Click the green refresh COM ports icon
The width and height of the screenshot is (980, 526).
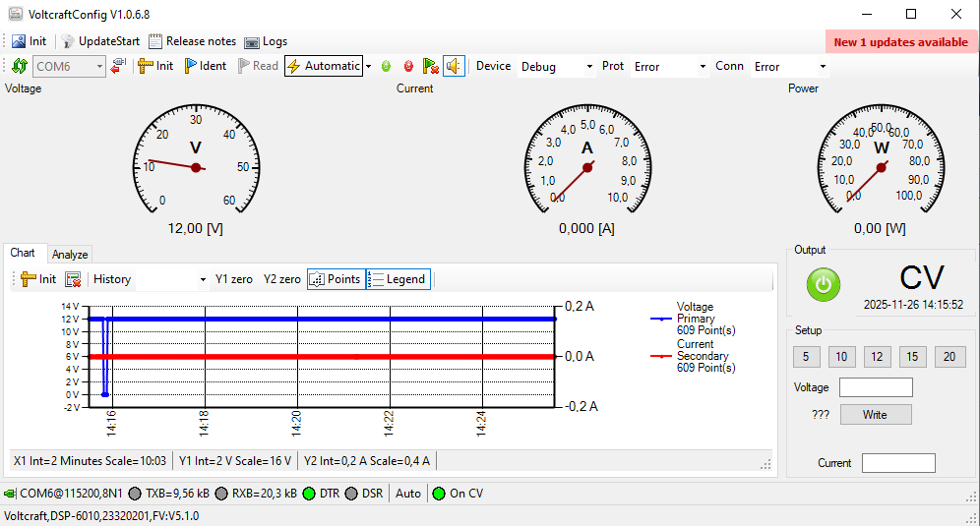20,66
